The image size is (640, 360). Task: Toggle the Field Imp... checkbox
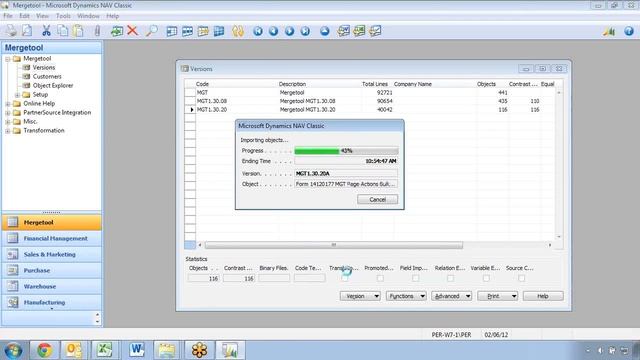click(x=415, y=278)
